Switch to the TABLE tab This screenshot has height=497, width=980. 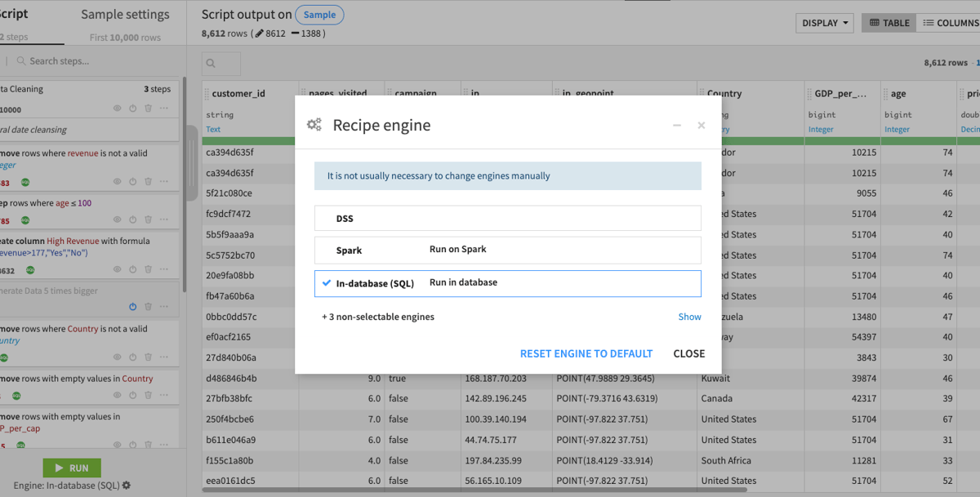[888, 23]
